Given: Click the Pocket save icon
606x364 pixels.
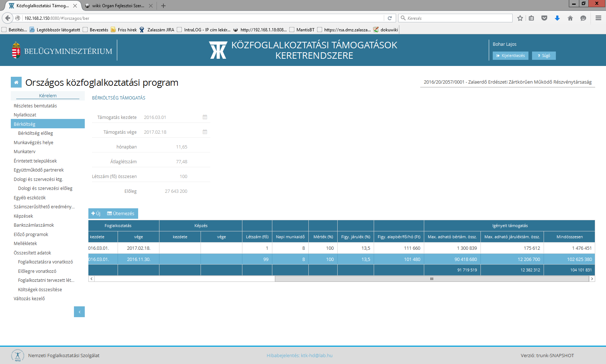Looking at the screenshot, I should (544, 18).
